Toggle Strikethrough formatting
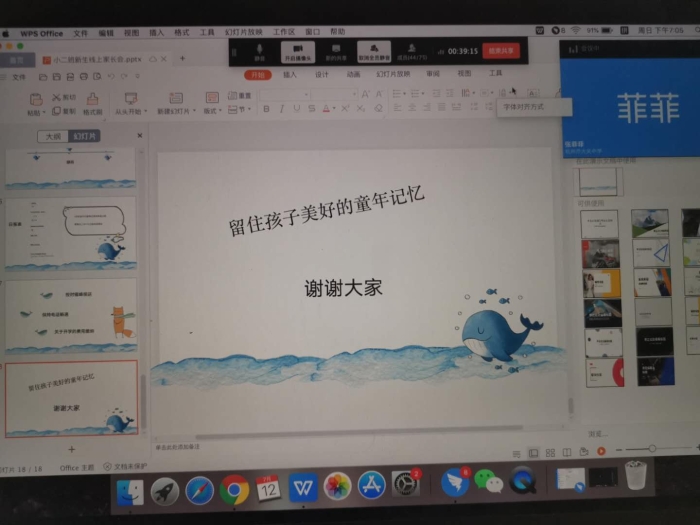The height and width of the screenshot is (525, 700). pyautogui.click(x=312, y=108)
